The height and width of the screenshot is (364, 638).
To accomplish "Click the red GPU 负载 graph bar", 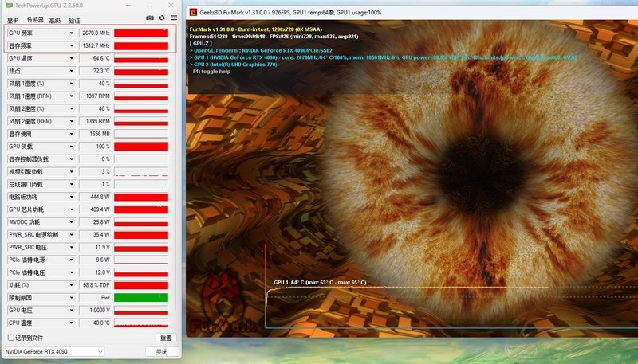I will 141,147.
